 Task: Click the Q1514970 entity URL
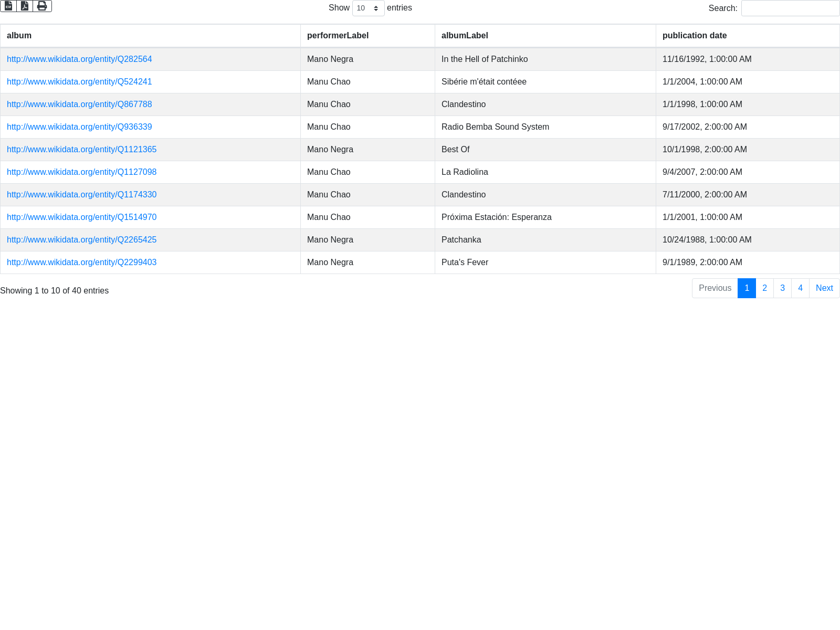81,217
